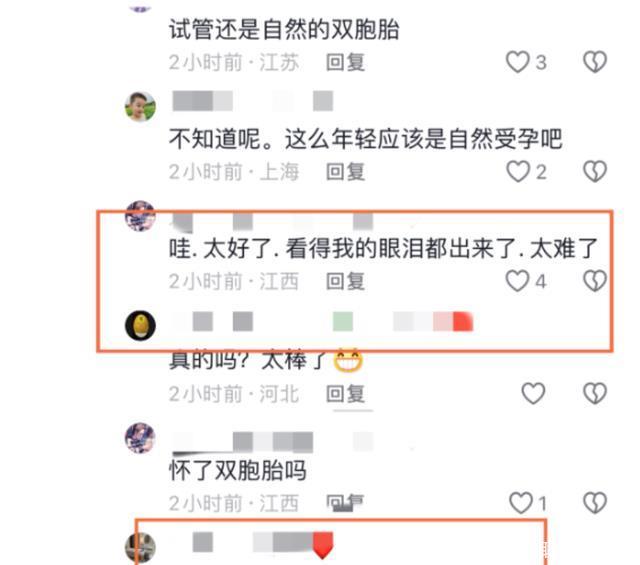
Task: Open the child photo avatar profile
Action: (140, 107)
